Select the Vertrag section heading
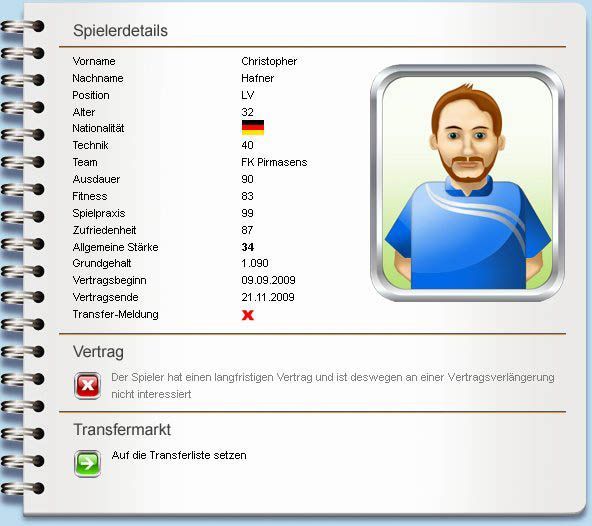The width and height of the screenshot is (592, 526). coord(98,352)
